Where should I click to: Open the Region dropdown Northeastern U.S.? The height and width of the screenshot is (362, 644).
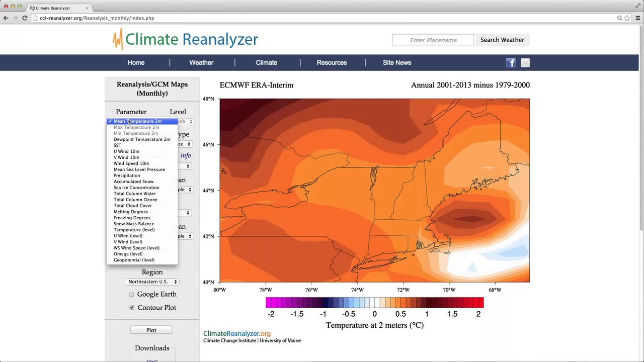pyautogui.click(x=152, y=282)
